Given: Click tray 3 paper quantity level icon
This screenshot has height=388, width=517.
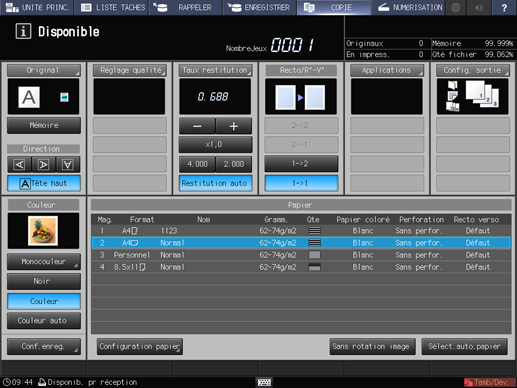Looking at the screenshot, I should point(314,255).
